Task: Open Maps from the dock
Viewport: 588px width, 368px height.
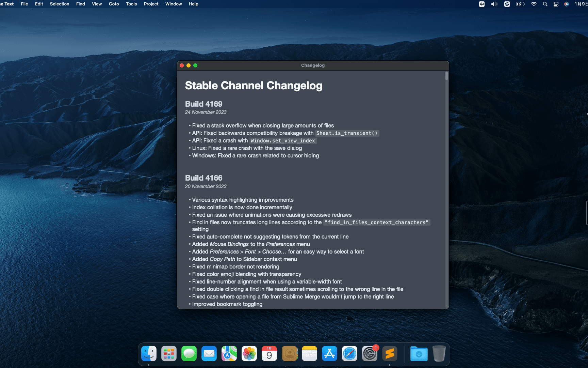Action: click(229, 354)
